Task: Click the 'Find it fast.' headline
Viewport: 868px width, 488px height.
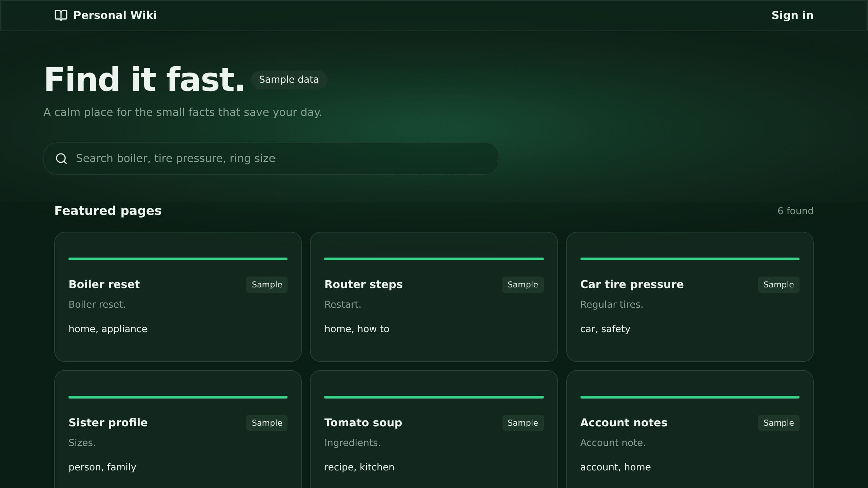Action: 144,79
